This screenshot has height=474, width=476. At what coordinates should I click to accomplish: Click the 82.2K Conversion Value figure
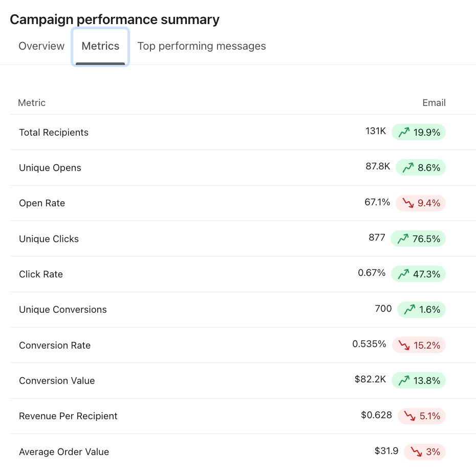370,380
